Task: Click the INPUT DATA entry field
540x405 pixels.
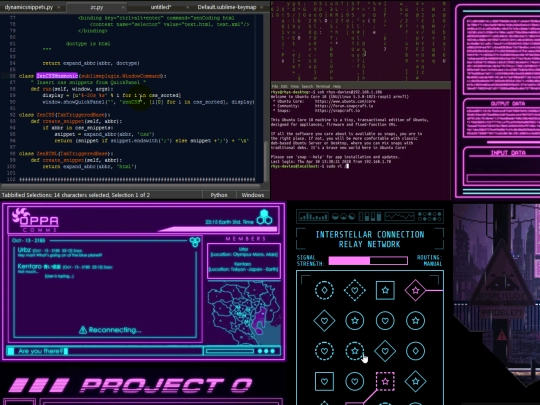Action: point(503,178)
